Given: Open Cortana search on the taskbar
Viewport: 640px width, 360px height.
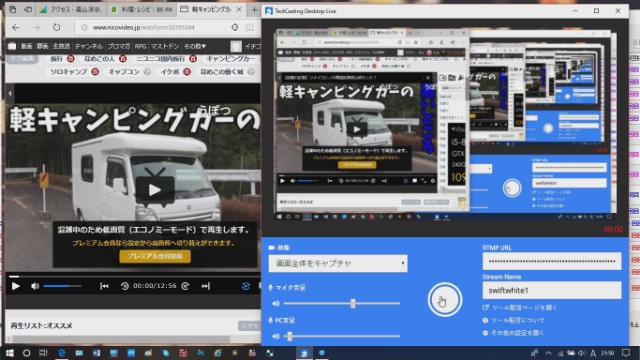Looking at the screenshot, I should coord(27,353).
